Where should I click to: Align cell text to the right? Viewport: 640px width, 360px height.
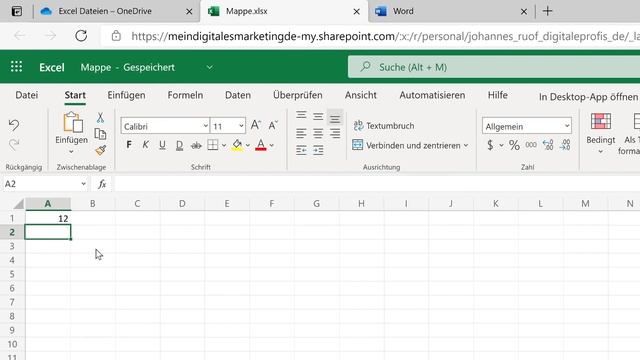(x=335, y=133)
